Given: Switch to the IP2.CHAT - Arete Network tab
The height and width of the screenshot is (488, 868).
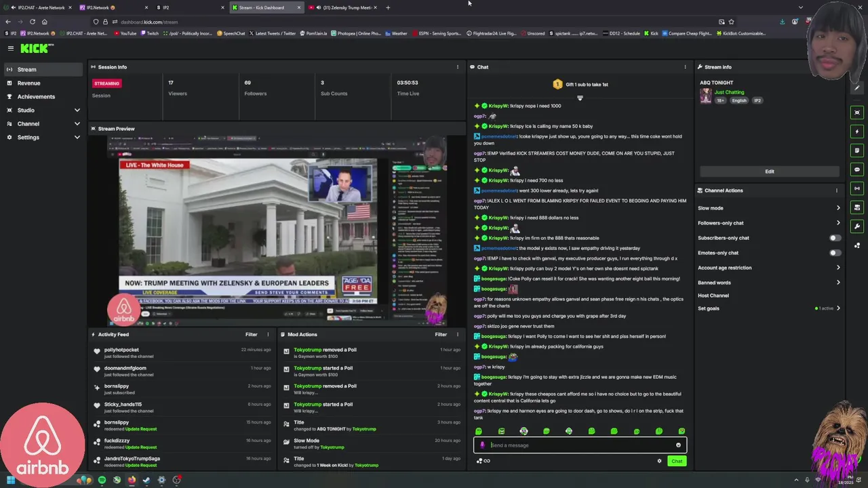Looking at the screenshot, I should point(38,7).
